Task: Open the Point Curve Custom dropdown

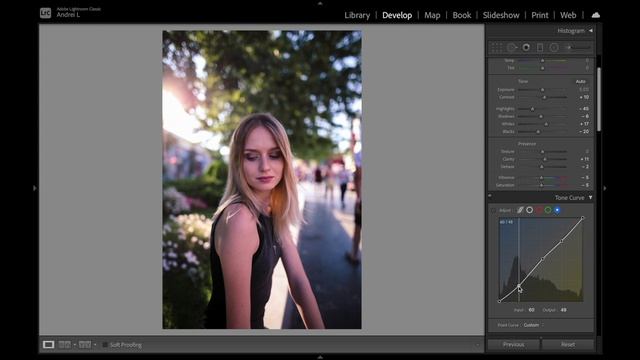Action: [x=533, y=325]
